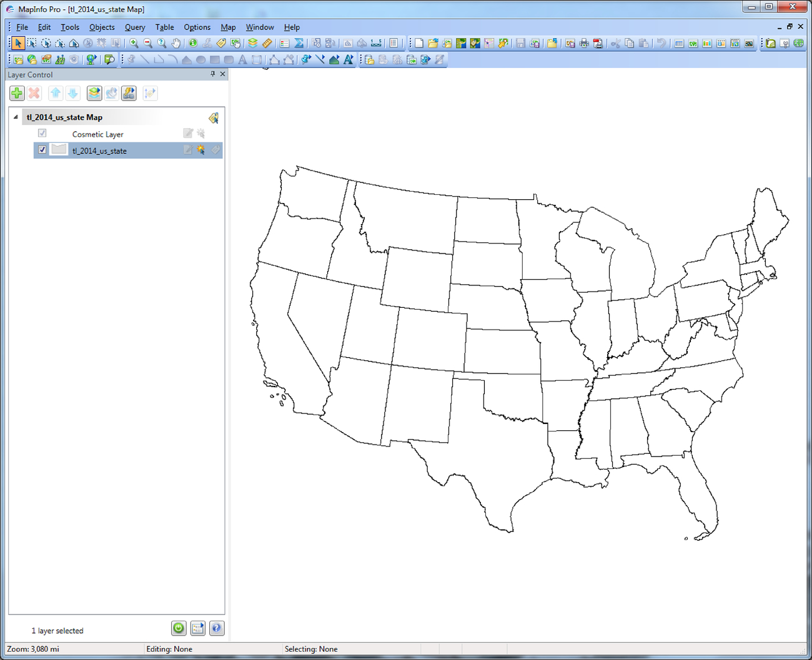Screen dimensions: 812x660
Task: Select the Cosmetic Layer row
Action: pyautogui.click(x=128, y=134)
